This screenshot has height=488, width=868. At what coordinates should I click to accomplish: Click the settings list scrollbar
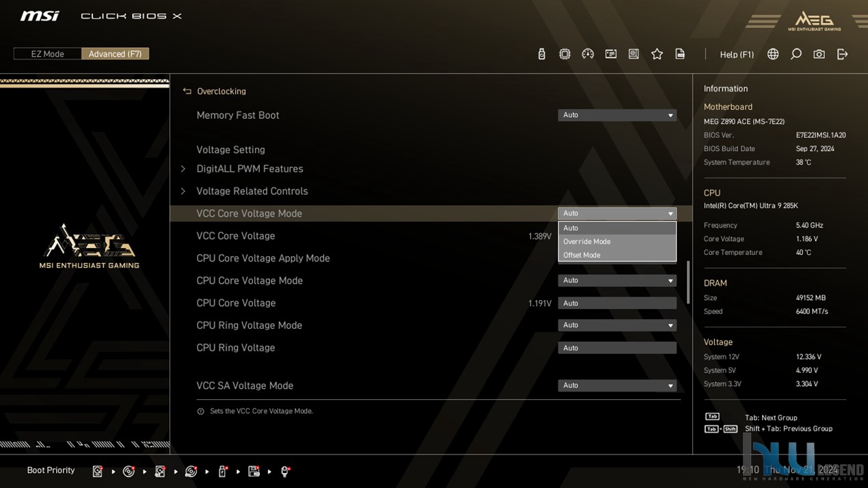688,282
